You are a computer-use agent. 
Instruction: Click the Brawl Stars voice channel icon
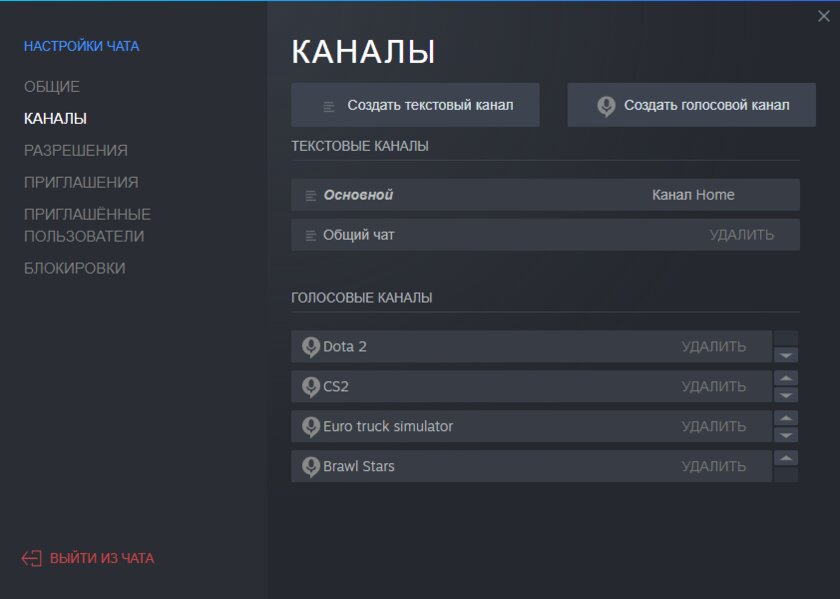click(310, 467)
